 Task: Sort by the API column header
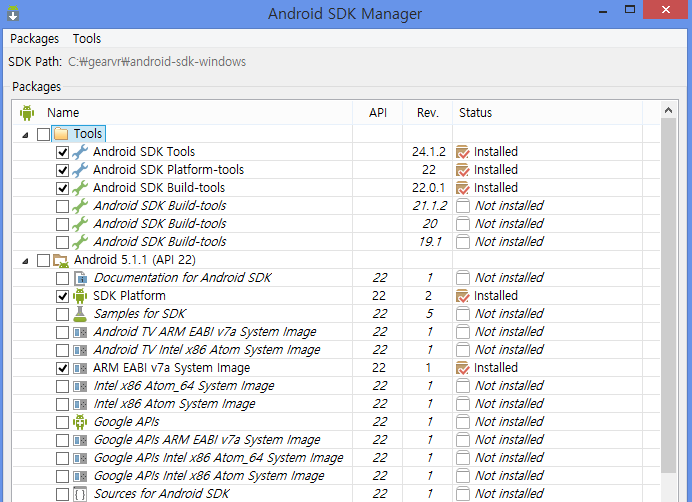click(x=378, y=113)
